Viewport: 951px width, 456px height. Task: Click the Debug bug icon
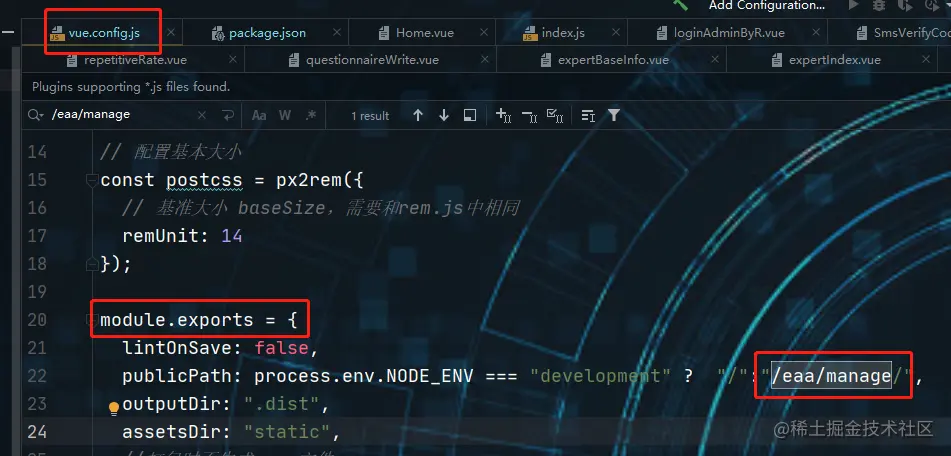tap(879, 5)
